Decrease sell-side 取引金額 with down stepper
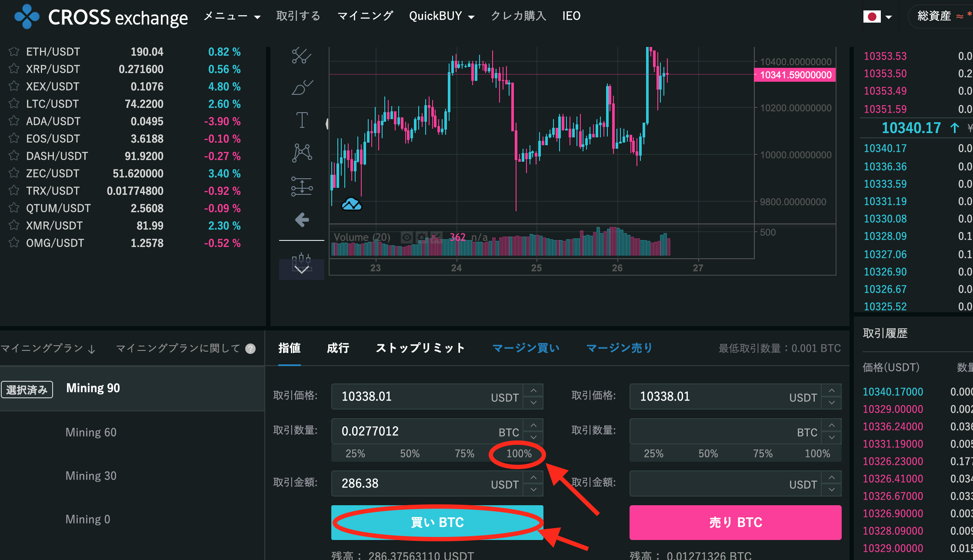The image size is (973, 560). [832, 490]
